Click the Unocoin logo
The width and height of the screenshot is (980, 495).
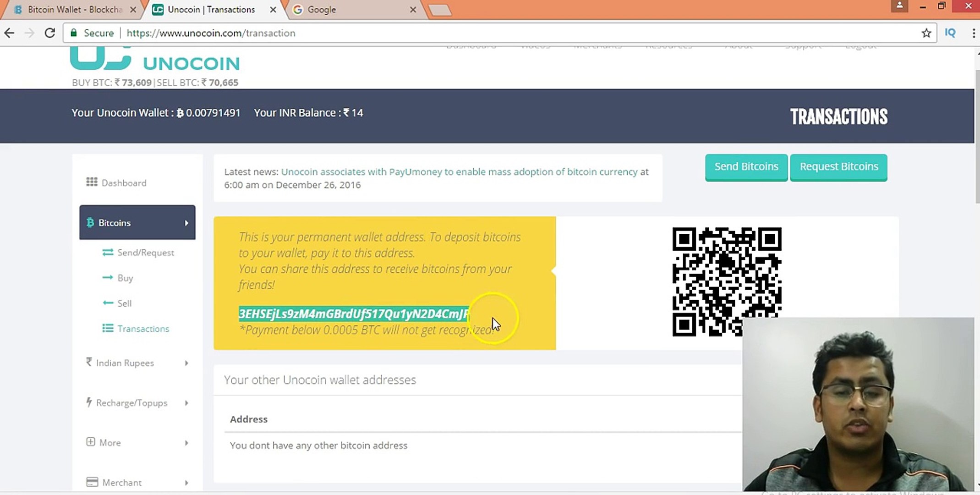(155, 60)
